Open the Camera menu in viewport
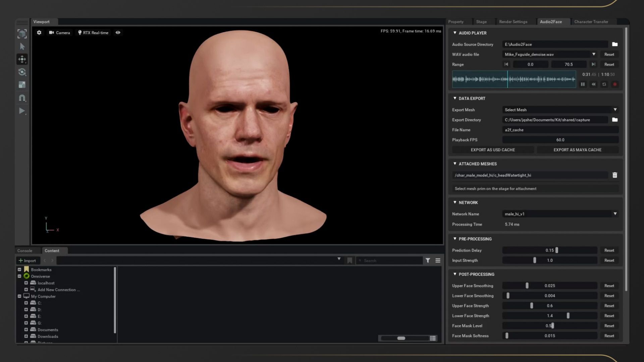This screenshot has width=644, height=362. click(x=60, y=33)
